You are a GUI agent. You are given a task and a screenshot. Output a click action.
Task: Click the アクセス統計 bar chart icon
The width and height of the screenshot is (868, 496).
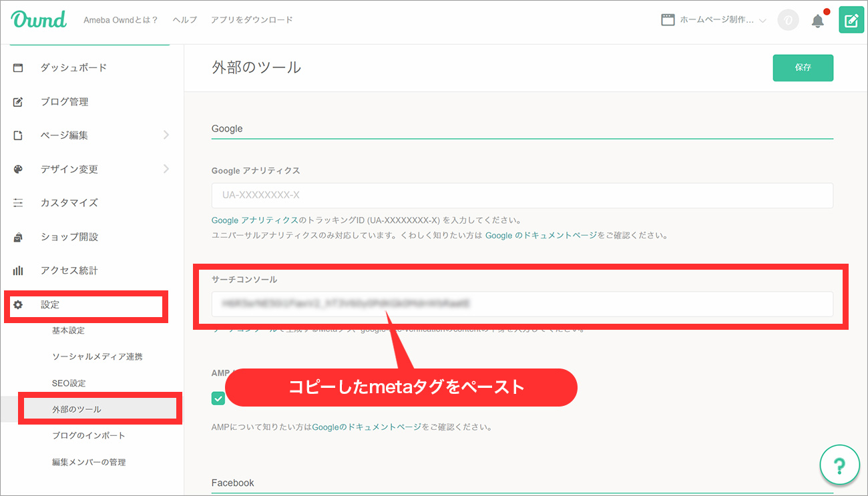[18, 270]
